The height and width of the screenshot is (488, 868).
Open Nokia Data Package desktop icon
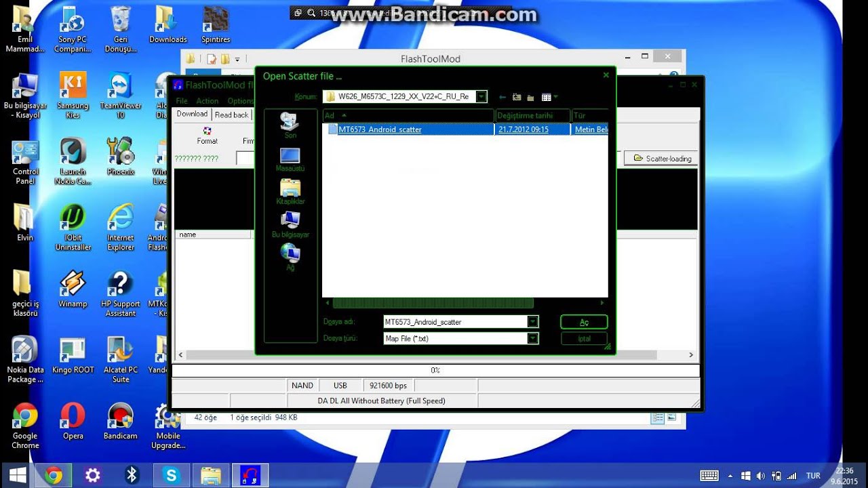[x=25, y=361]
